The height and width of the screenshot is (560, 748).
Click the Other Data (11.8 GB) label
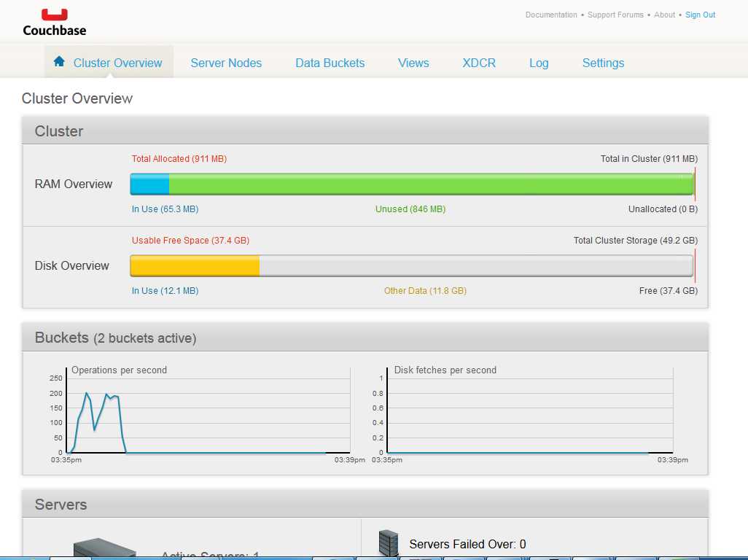[x=425, y=290]
